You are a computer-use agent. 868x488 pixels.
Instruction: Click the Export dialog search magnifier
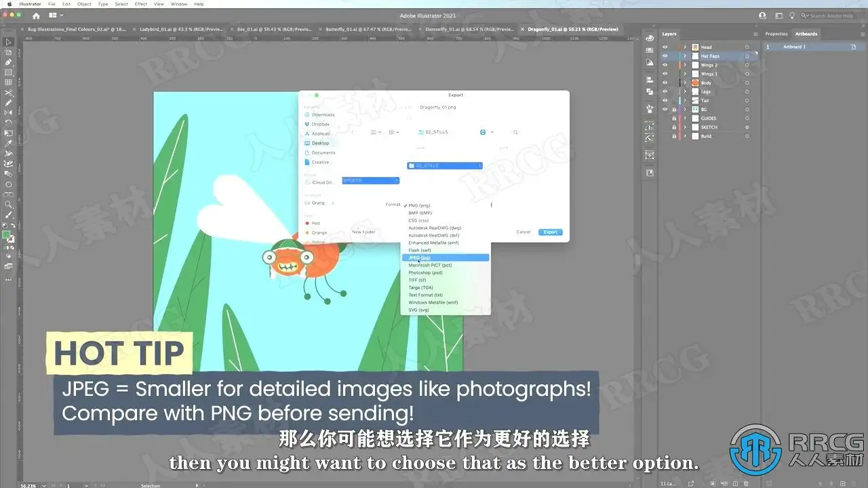515,132
